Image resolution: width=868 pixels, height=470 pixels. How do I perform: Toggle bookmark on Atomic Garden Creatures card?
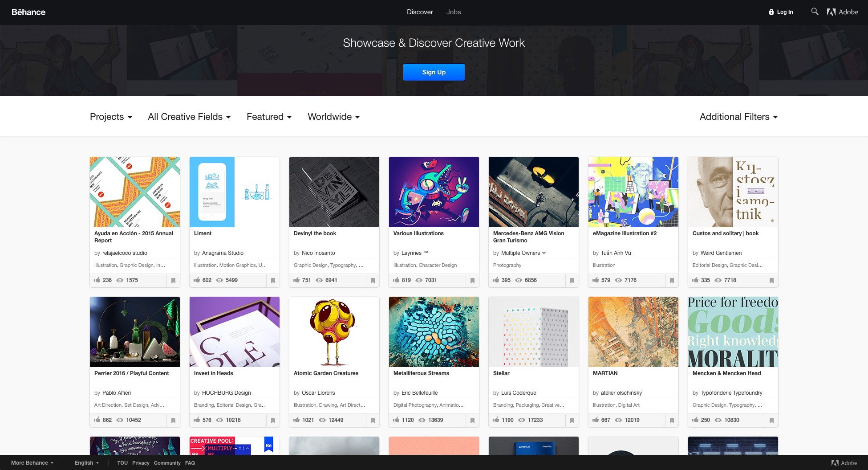coord(373,421)
